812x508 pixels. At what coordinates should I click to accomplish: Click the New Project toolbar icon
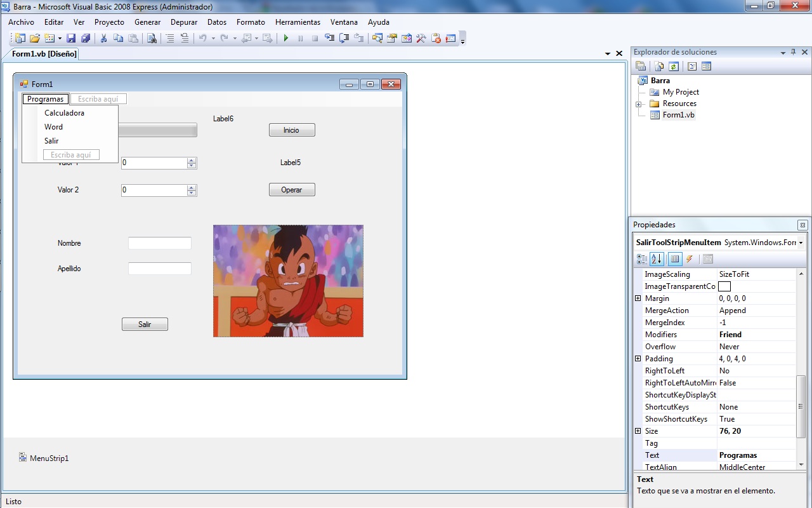[x=20, y=38]
